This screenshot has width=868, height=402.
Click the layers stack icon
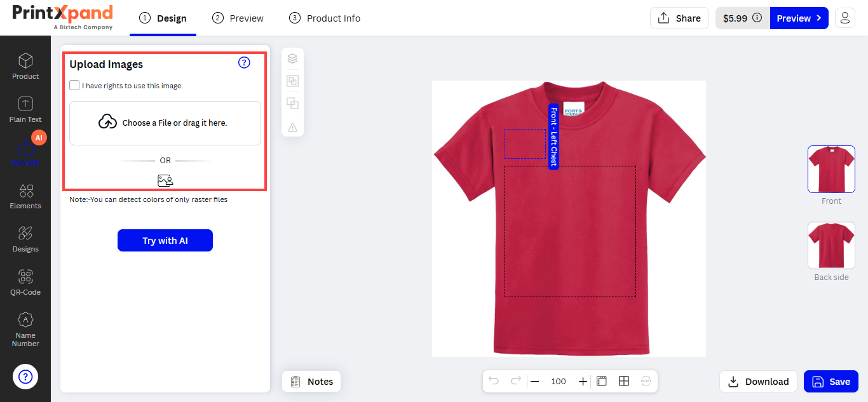(292, 59)
